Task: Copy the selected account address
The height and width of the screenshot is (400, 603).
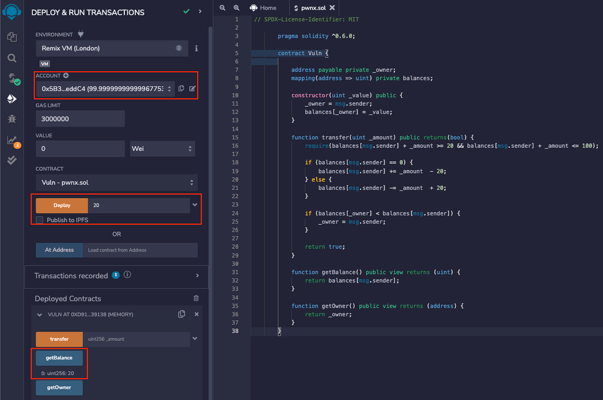Action: [181, 89]
